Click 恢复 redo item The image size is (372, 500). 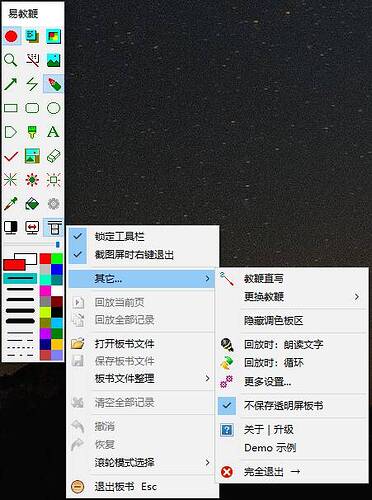pos(142,445)
